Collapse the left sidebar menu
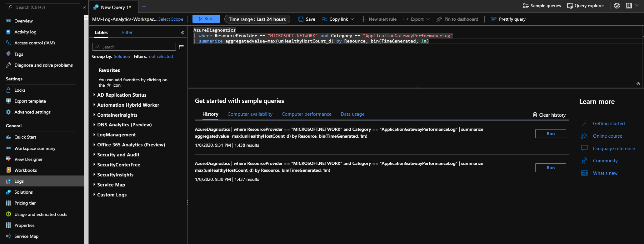This screenshot has width=644, height=244. point(84,7)
